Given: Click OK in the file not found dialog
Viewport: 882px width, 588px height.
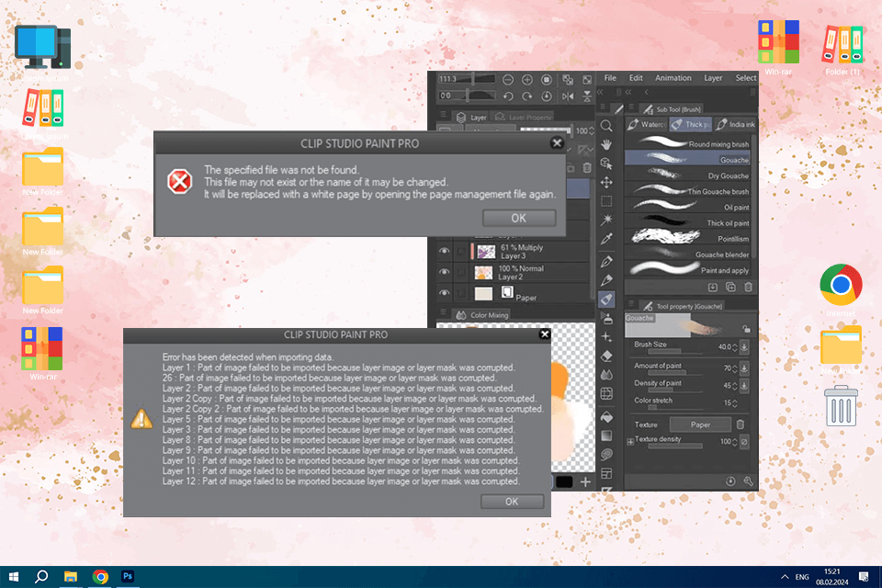Looking at the screenshot, I should click(518, 219).
